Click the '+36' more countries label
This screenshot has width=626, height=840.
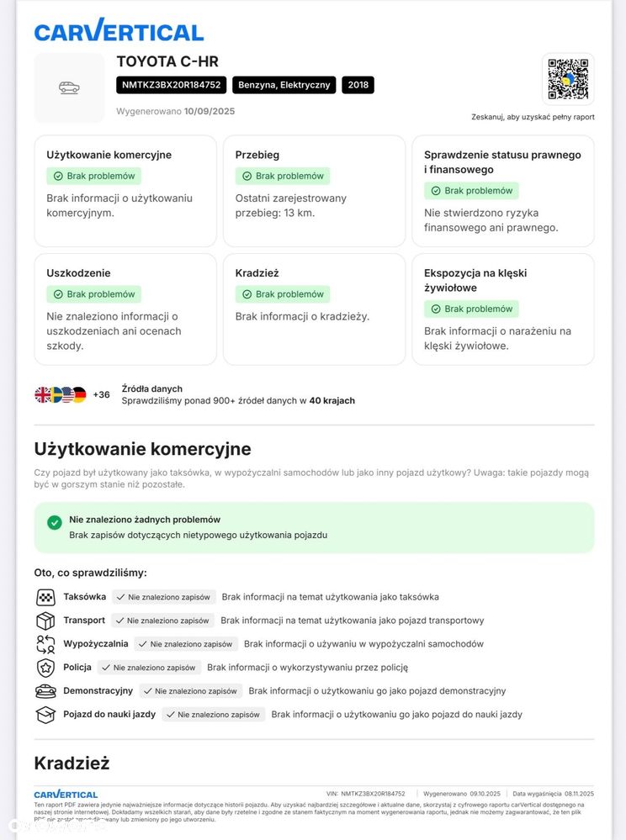click(x=101, y=394)
